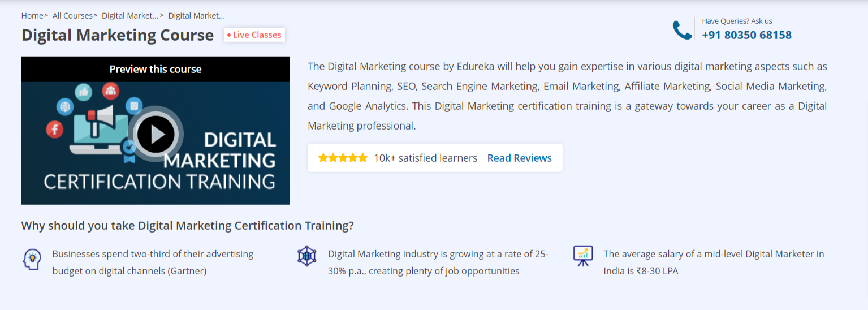Click the thumbs-up icon in video thumbnail
The width and height of the screenshot is (868, 310).
click(x=84, y=92)
